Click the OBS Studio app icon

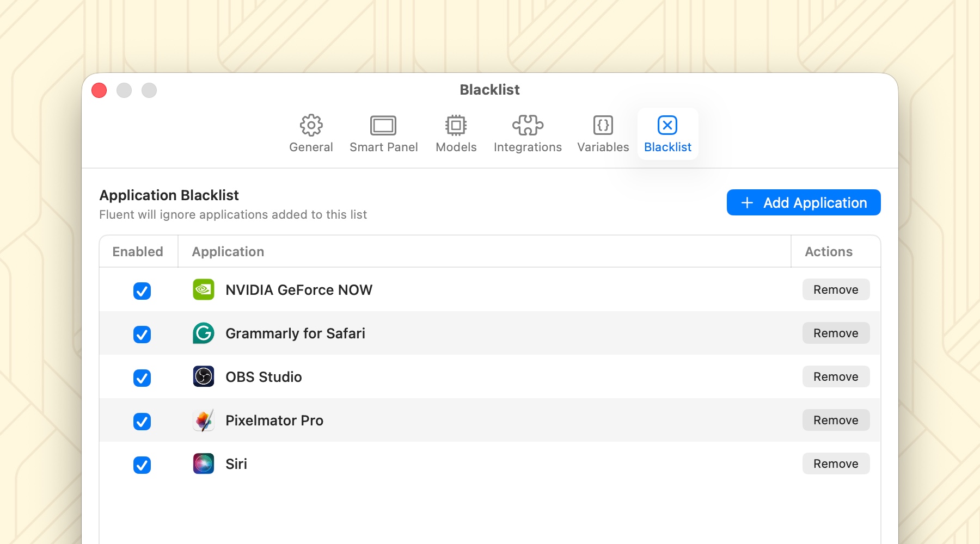(x=204, y=376)
